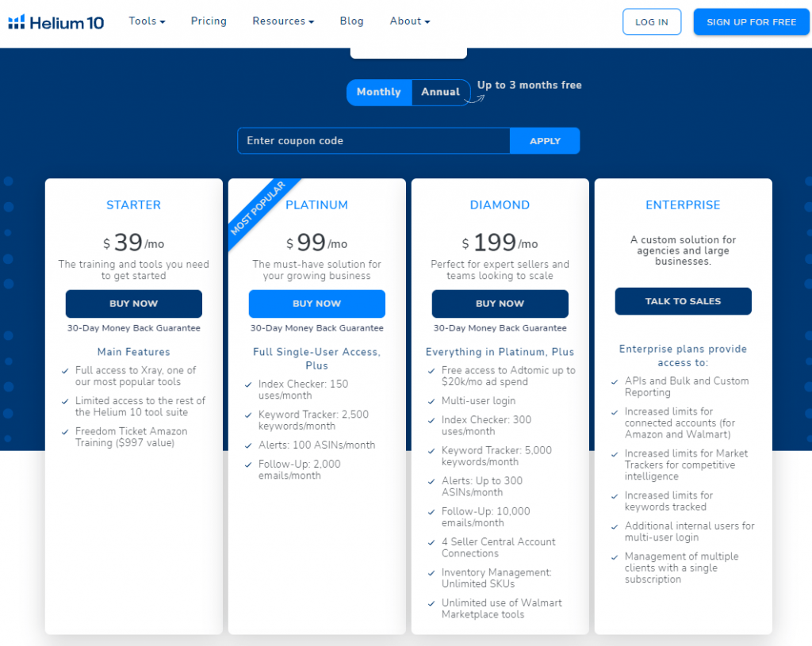Viewport: 812px width, 646px height.
Task: Click TALK TO SALES for Enterprise
Action: coord(683,301)
